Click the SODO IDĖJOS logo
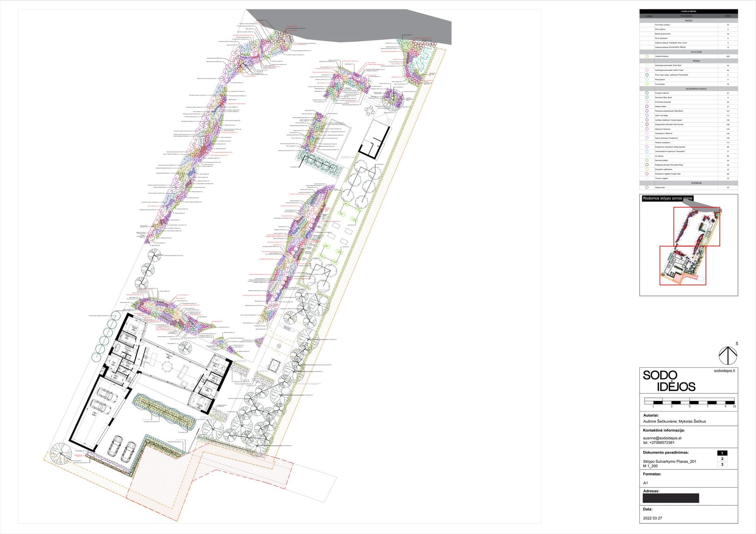The image size is (756, 534). pyautogui.click(x=669, y=381)
